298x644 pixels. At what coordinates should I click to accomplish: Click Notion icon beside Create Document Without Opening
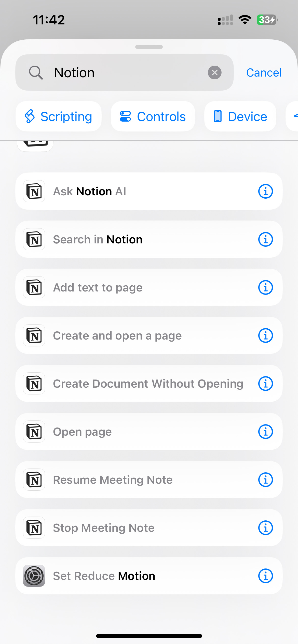[x=34, y=384]
